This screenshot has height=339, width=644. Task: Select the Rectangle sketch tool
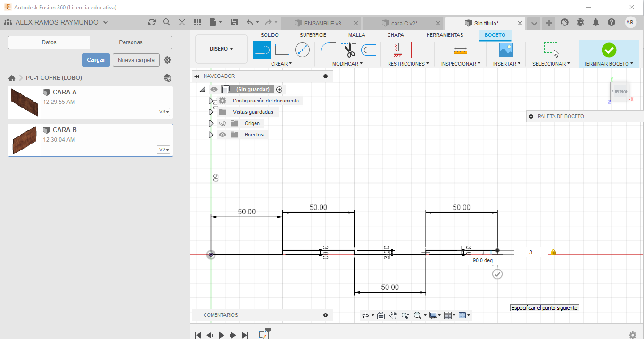(282, 50)
